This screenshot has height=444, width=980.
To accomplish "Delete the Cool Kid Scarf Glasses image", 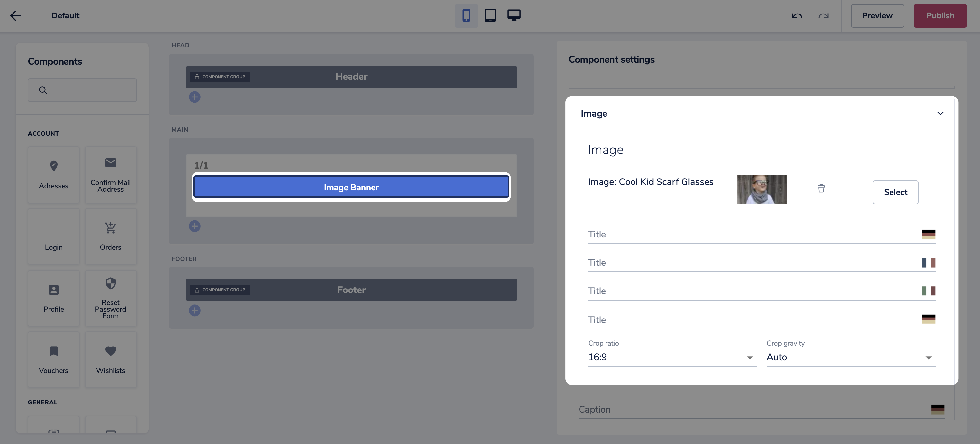I will tap(821, 188).
